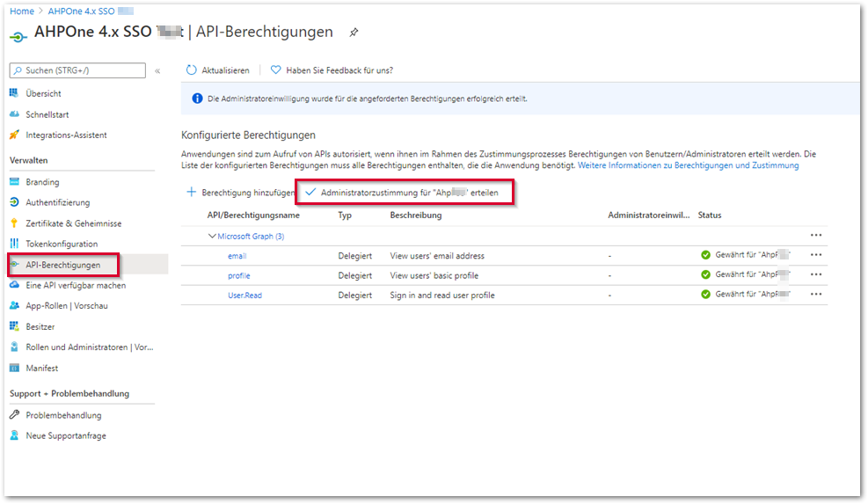868x504 pixels.
Task: Click the Integrations-Assistent rocket icon
Action: pyautogui.click(x=14, y=135)
